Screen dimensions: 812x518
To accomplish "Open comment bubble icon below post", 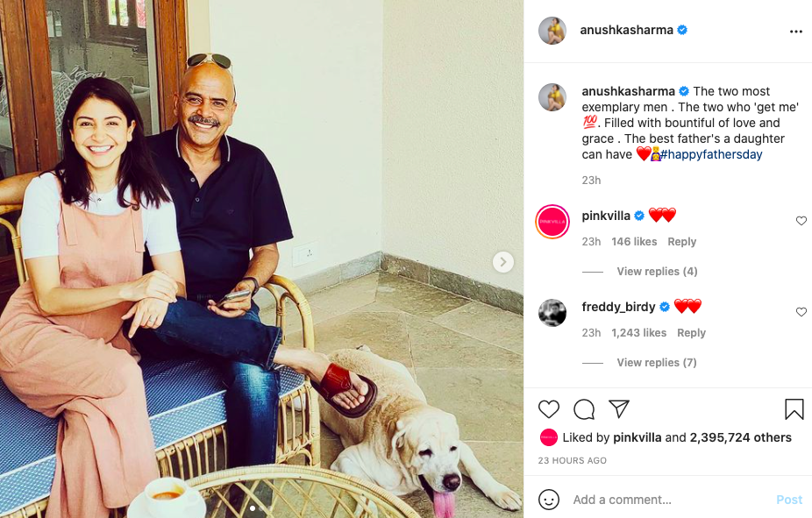I will pos(584,409).
